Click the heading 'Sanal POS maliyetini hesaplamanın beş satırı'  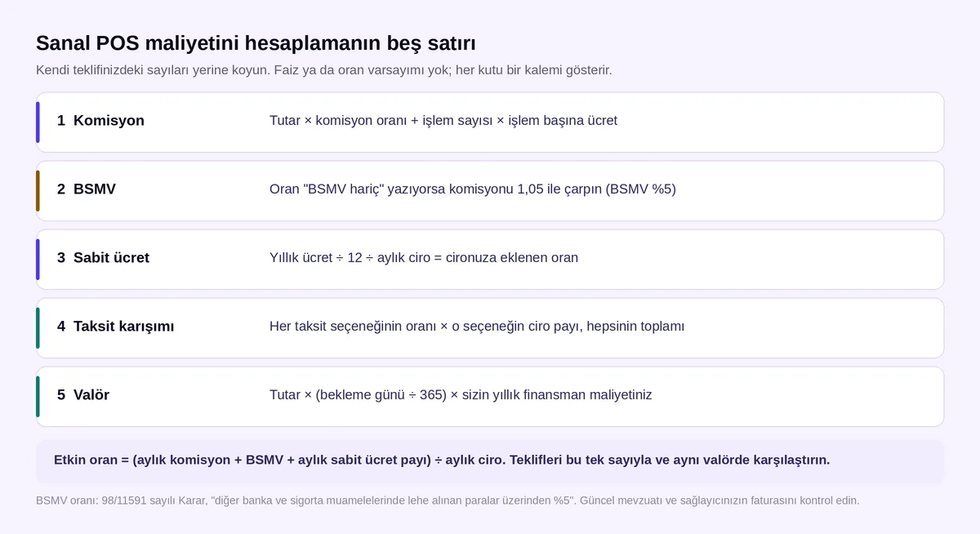pos(256,43)
